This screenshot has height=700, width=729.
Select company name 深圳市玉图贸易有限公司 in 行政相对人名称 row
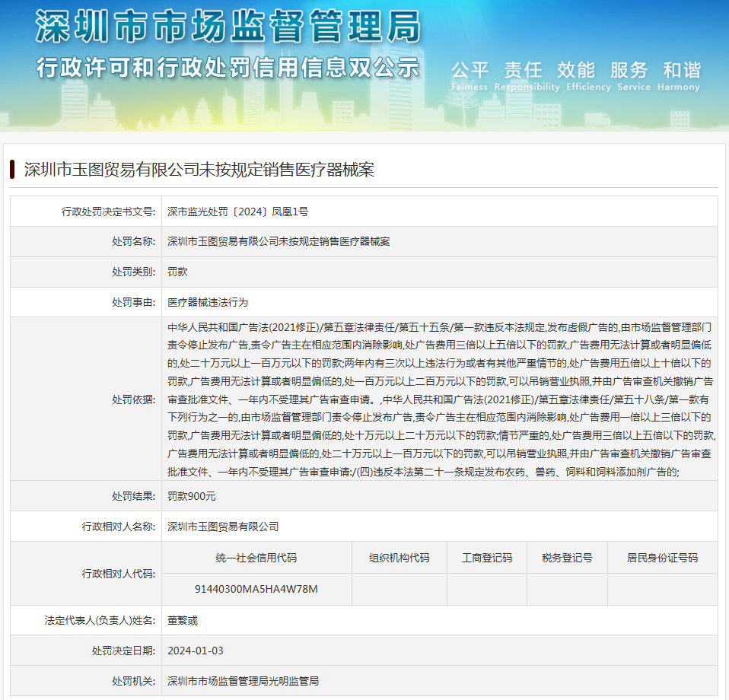coord(223,527)
